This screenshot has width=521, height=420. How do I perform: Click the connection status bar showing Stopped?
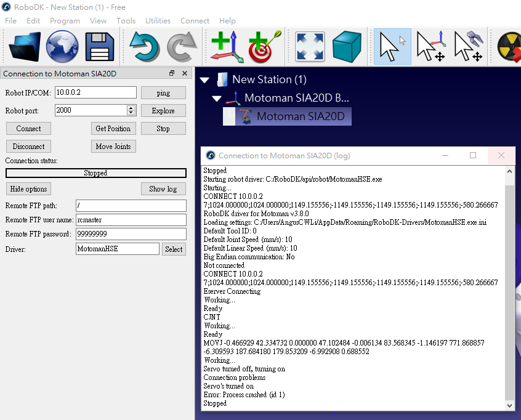coord(95,173)
